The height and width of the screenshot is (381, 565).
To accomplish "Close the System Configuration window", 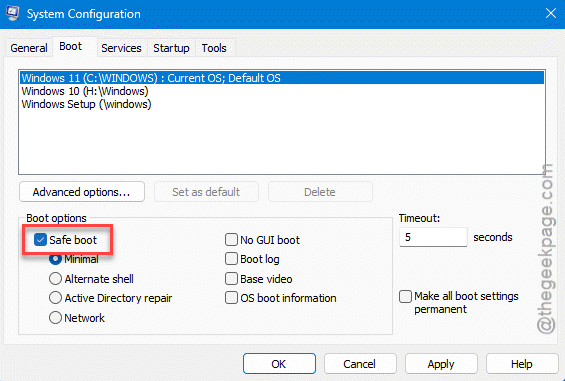I will (x=551, y=13).
